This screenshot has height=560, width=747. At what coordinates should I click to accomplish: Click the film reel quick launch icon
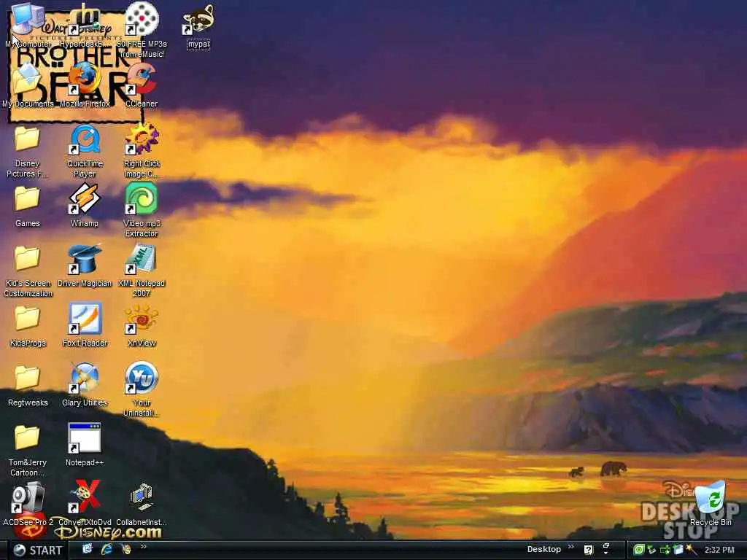point(126,549)
